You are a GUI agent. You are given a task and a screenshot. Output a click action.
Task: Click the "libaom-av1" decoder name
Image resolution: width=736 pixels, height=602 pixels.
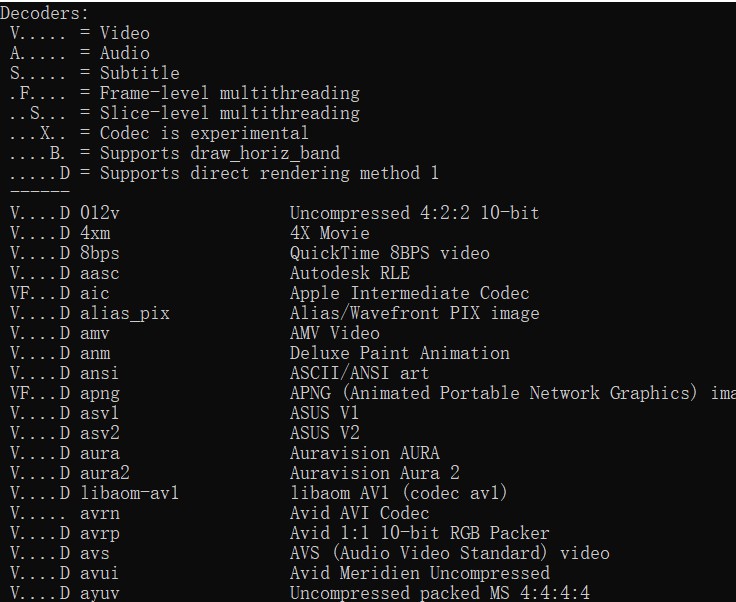[x=130, y=493]
